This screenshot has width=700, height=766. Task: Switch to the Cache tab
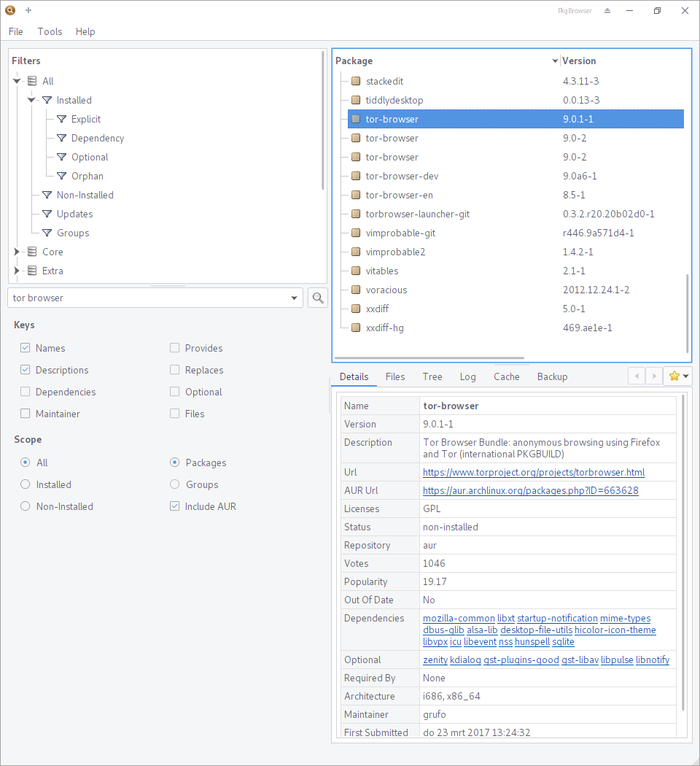coord(507,376)
